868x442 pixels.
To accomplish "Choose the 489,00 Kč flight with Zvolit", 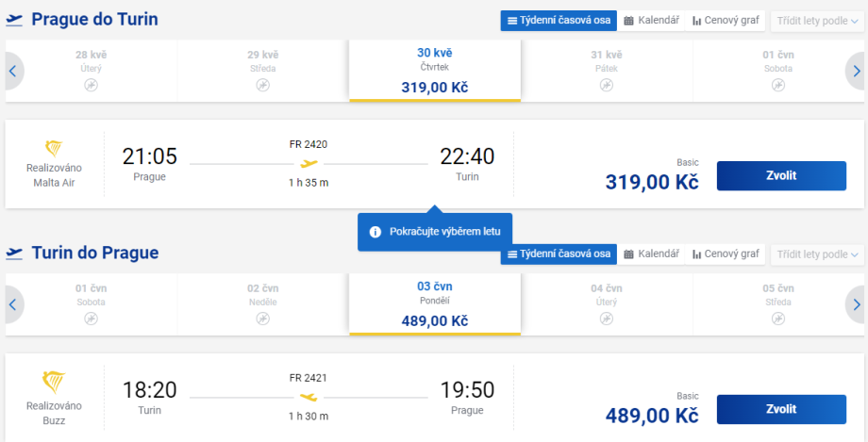I will [x=781, y=409].
